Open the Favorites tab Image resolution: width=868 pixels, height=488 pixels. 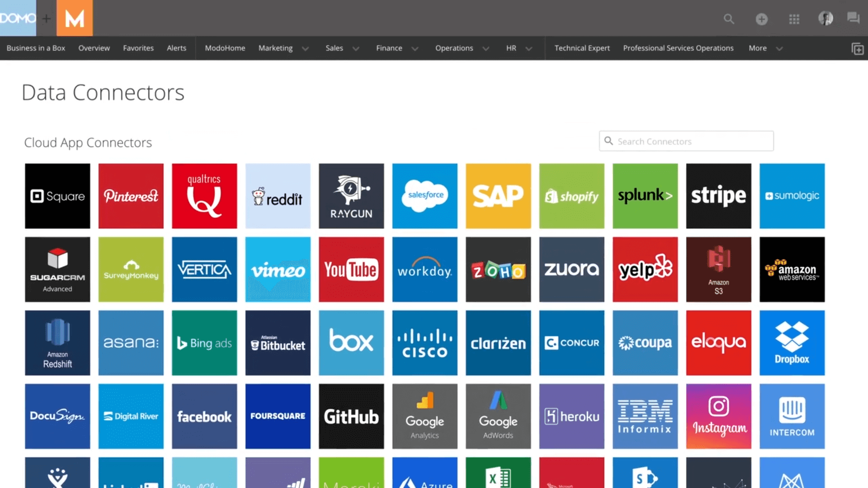pyautogui.click(x=138, y=48)
